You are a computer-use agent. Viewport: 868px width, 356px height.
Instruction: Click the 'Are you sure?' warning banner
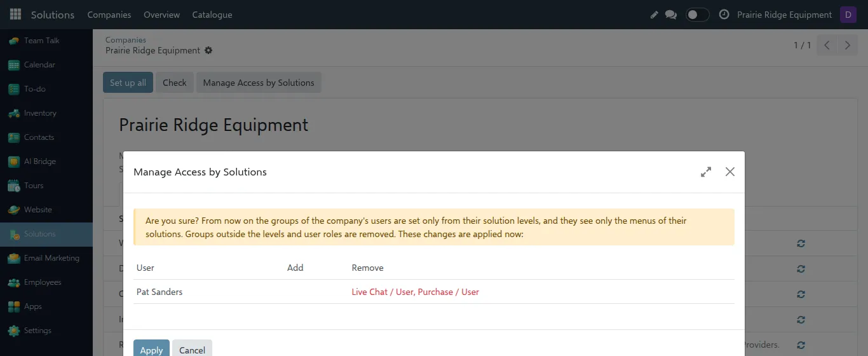[x=434, y=227]
